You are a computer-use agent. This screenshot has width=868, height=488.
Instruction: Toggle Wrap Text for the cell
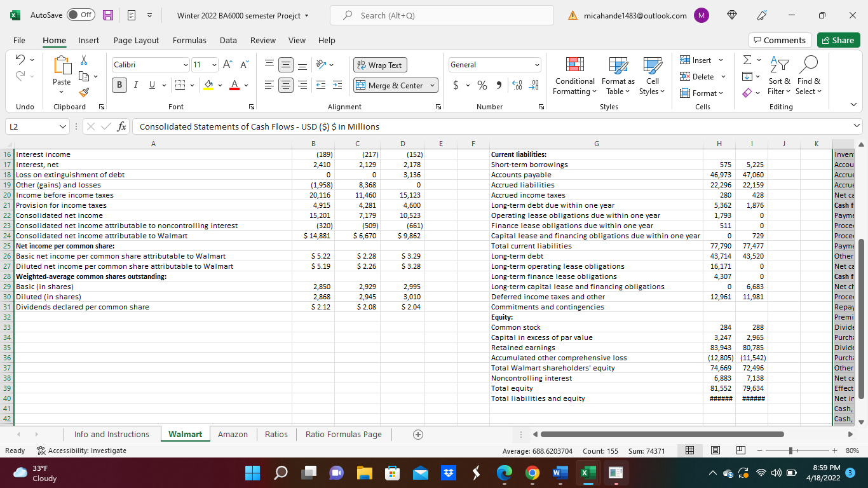point(380,65)
